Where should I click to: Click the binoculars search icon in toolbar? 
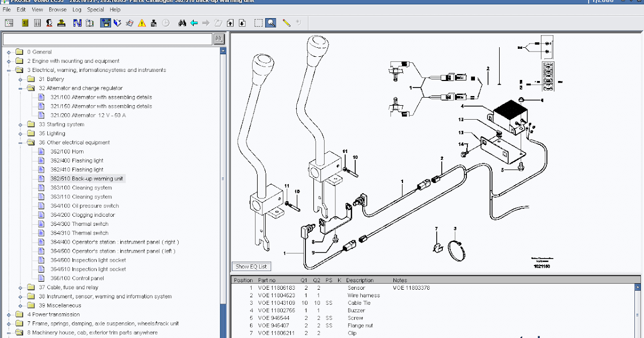pos(182,23)
